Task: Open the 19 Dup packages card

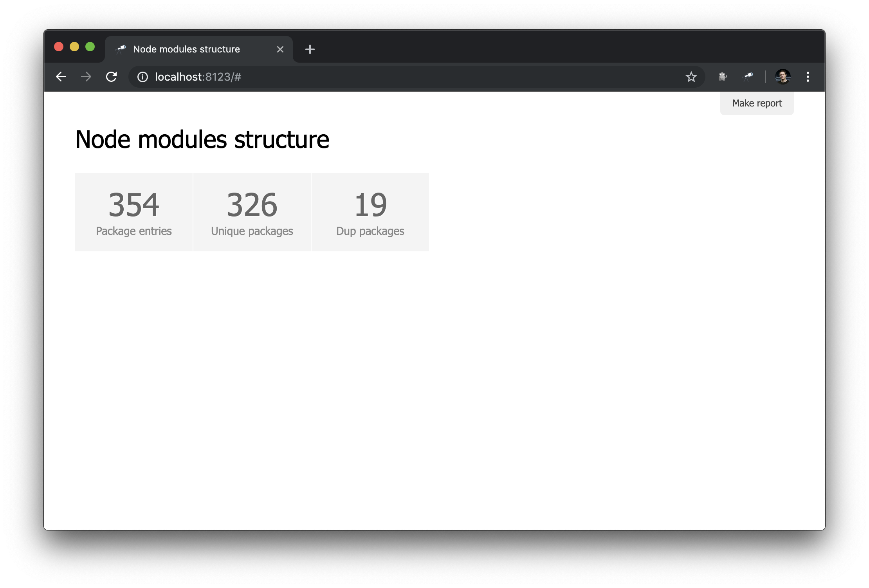Action: [370, 212]
